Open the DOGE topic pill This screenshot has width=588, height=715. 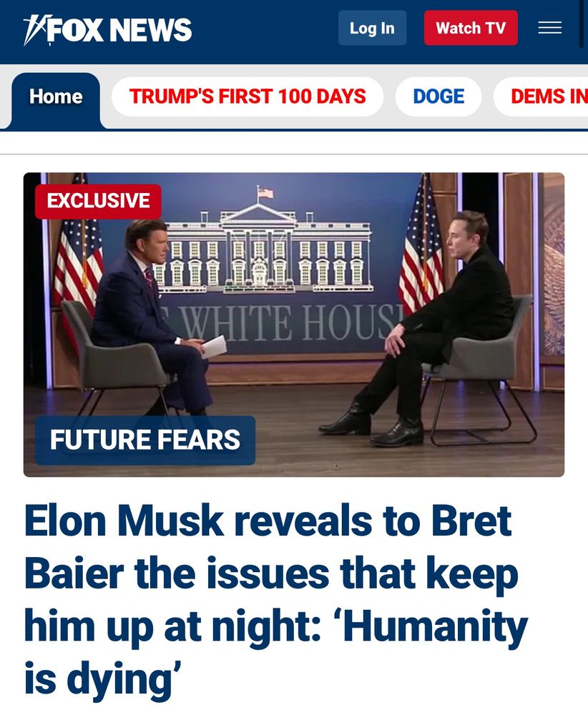(438, 97)
